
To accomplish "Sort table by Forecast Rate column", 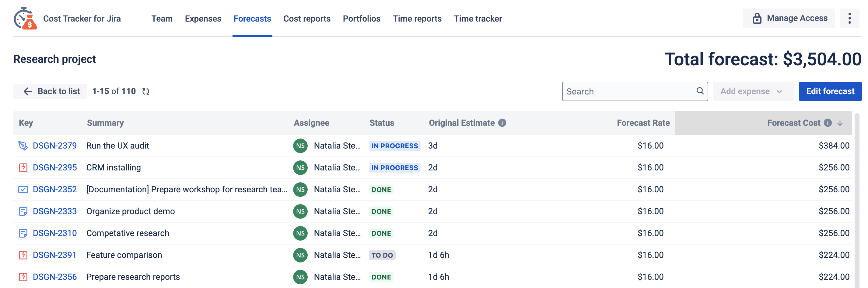I will (x=643, y=123).
